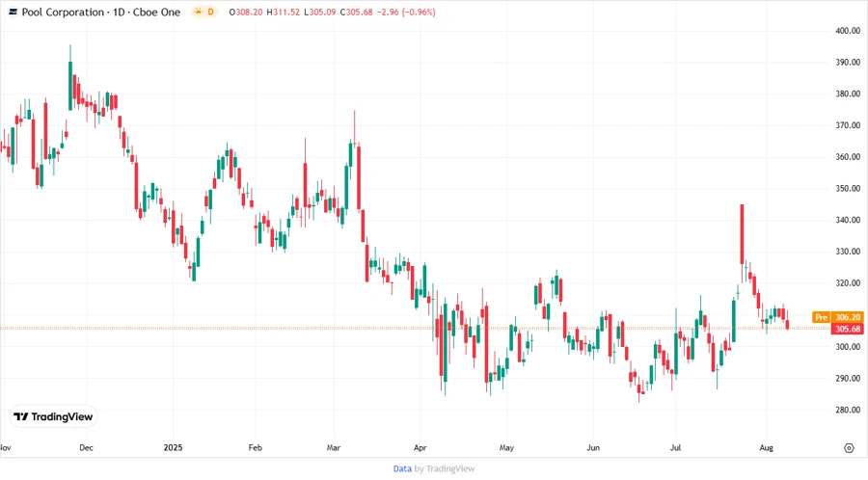868x480 pixels.
Task: Select the close value C305.68
Action: [x=356, y=12]
